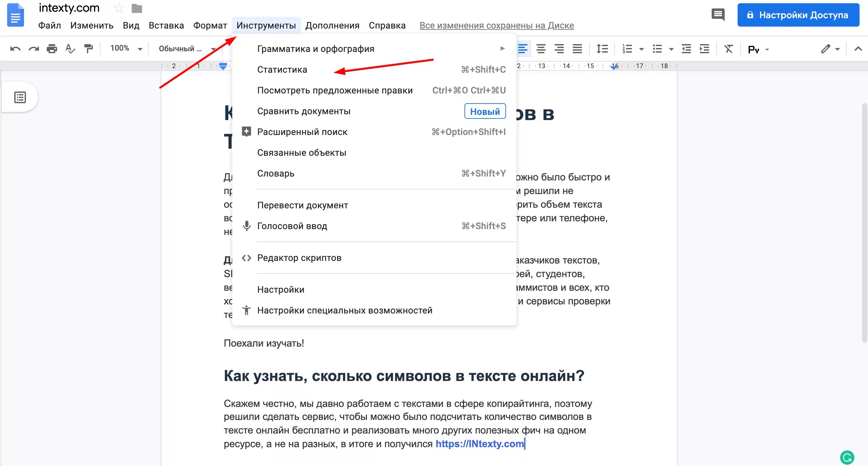Click the Undo arrow

point(16,49)
